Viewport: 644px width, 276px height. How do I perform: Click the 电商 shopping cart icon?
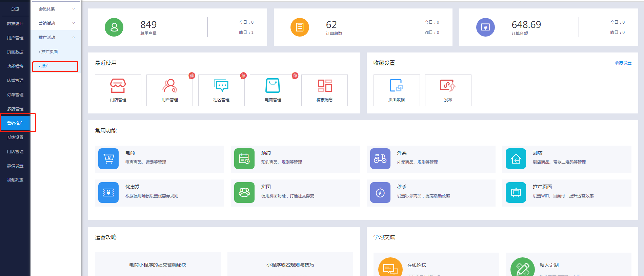(108, 158)
